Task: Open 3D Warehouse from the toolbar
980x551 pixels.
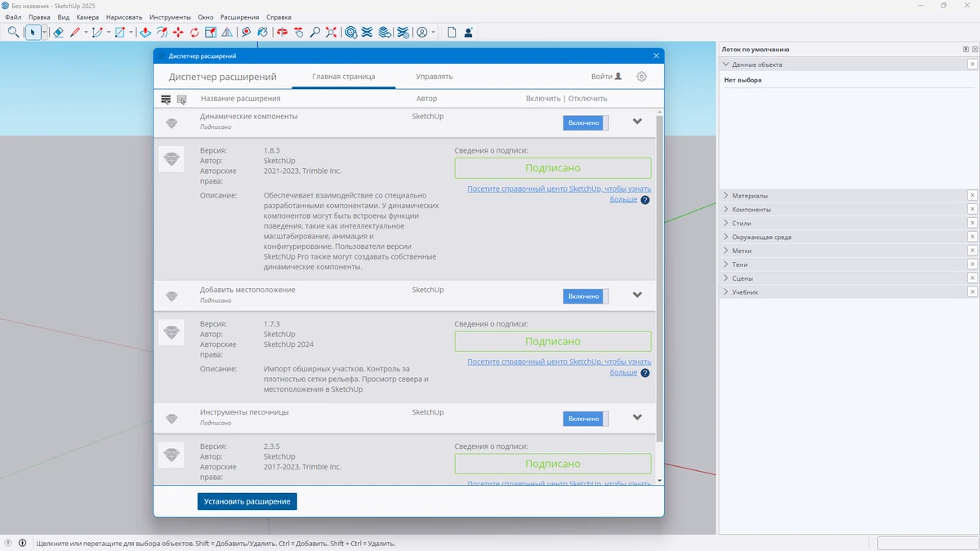Action: point(350,33)
